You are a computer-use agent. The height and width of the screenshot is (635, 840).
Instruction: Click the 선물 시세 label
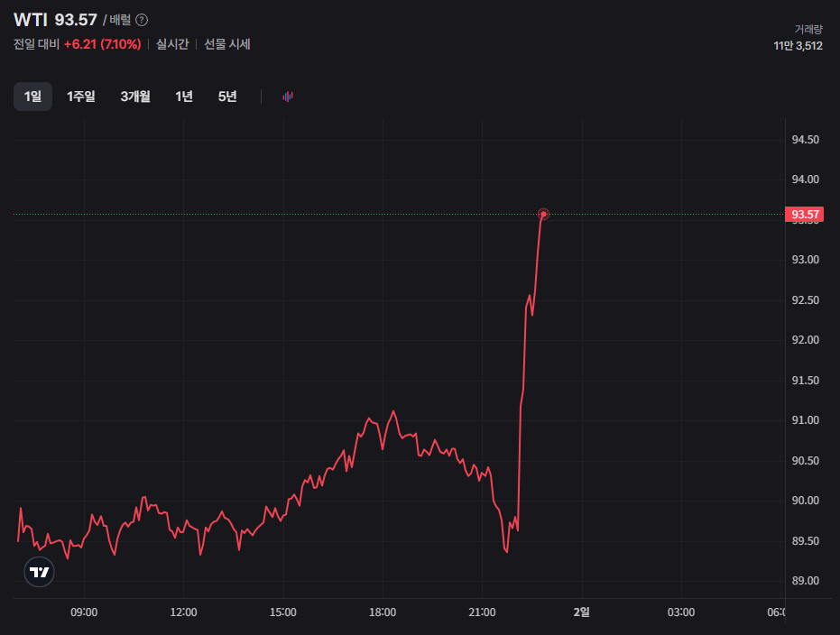227,44
